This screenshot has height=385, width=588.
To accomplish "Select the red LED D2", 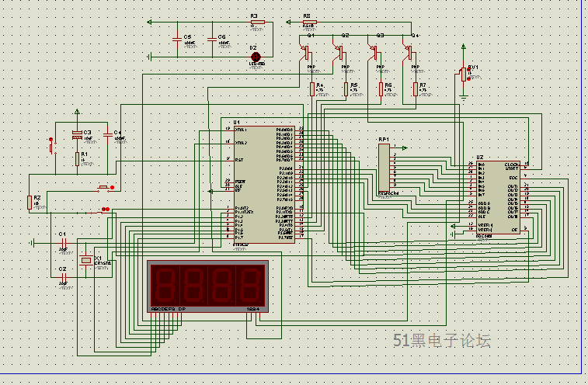I will 256,57.
